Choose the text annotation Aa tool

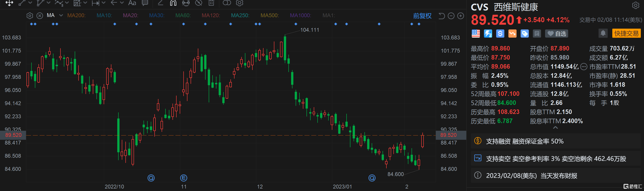[x=132, y=3]
